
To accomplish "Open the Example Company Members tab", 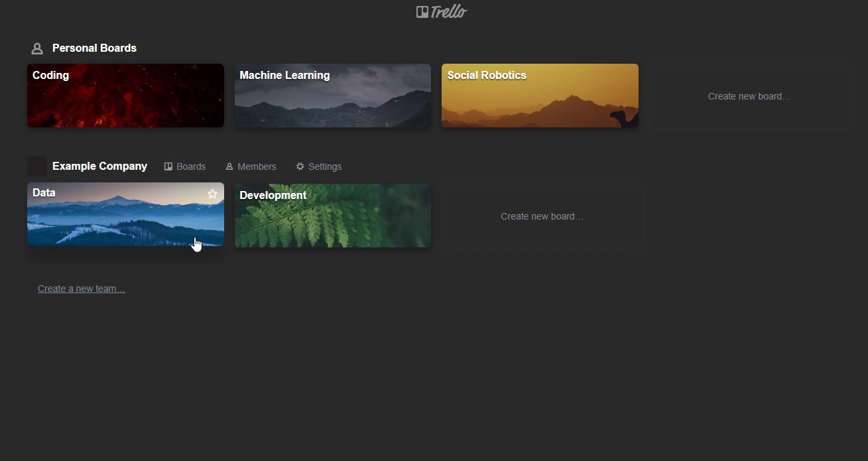I will (251, 166).
